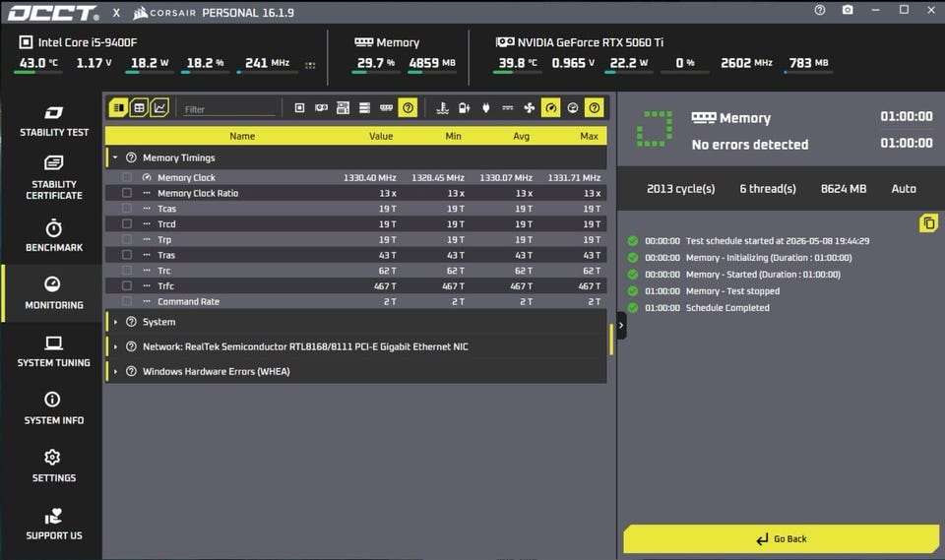Image resolution: width=945 pixels, height=560 pixels.
Task: Open the Stability Certificate section
Action: [53, 177]
